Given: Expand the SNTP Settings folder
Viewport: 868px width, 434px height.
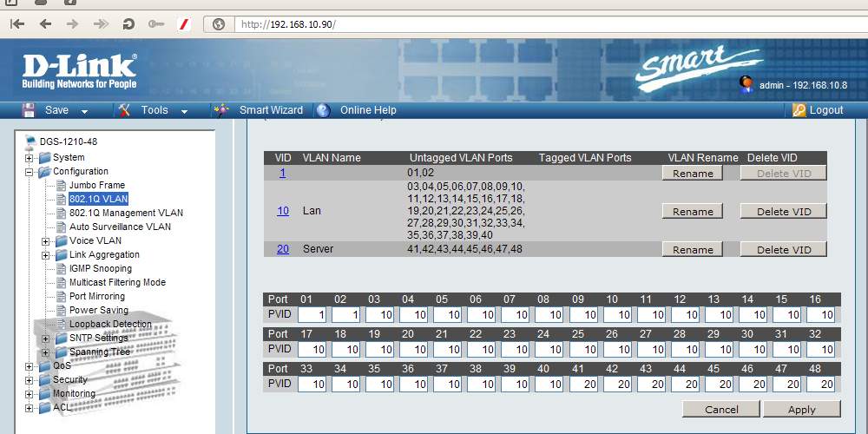Looking at the screenshot, I should (x=45, y=339).
